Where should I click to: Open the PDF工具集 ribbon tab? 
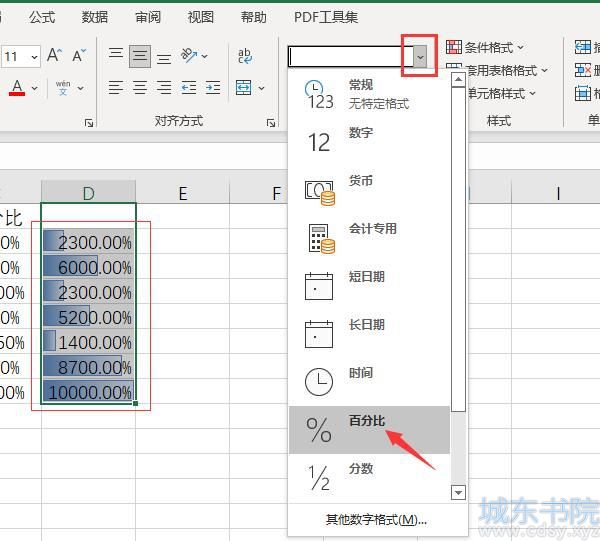326,17
